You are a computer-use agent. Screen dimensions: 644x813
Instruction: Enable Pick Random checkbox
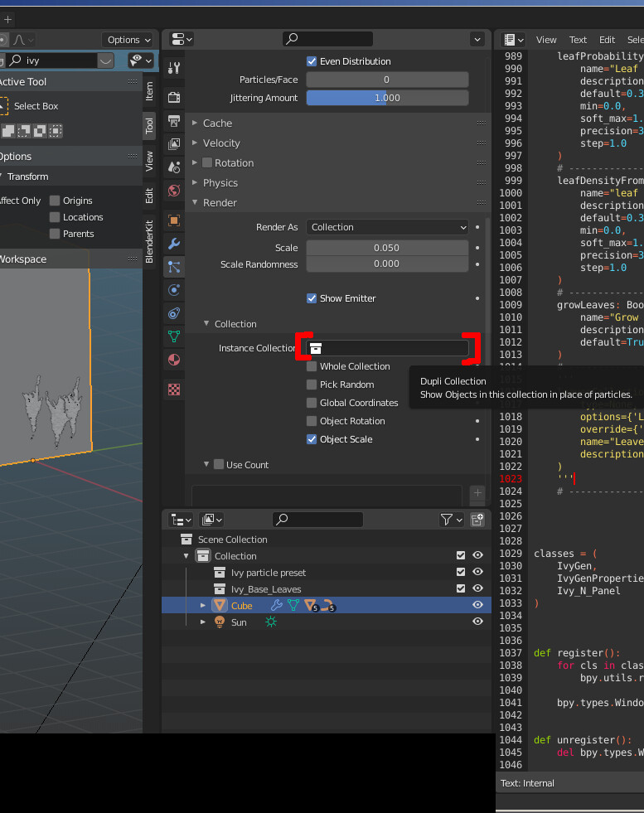pos(312,385)
